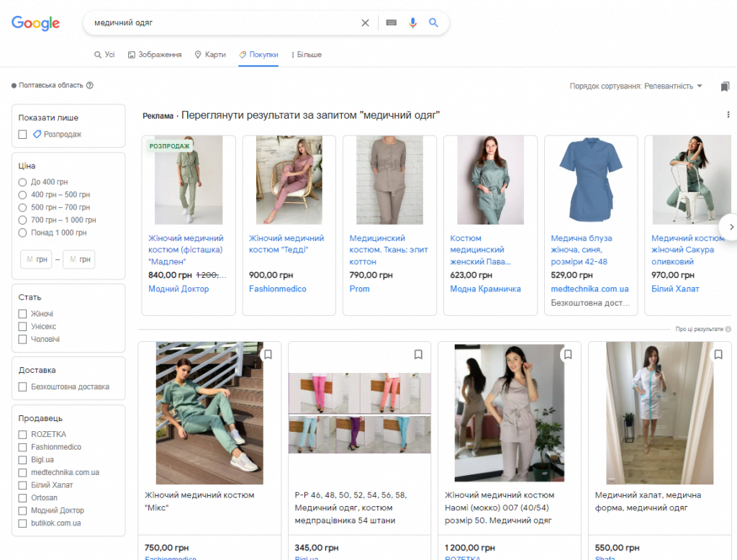Image resolution: width=737 pixels, height=560 pixels.
Task: Filter by seller medtechnika.com.ua
Action: [22, 472]
